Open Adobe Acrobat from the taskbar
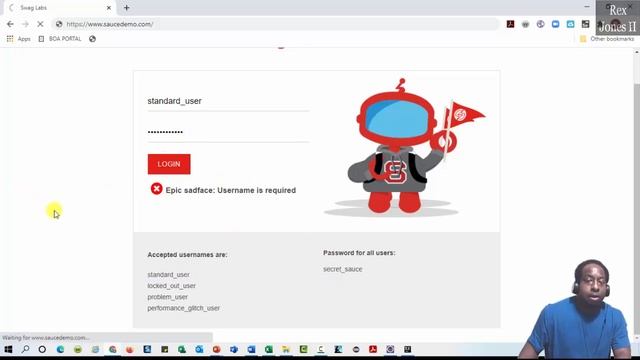Viewport: 640px width, 360px height. pyautogui.click(x=373, y=349)
